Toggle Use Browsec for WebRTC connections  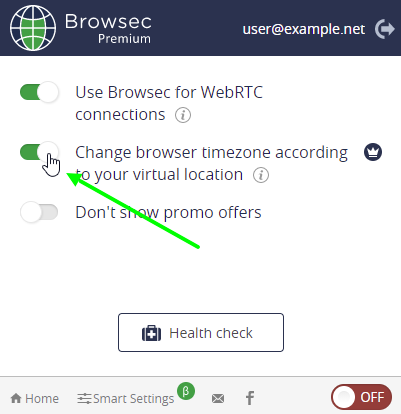click(x=39, y=92)
